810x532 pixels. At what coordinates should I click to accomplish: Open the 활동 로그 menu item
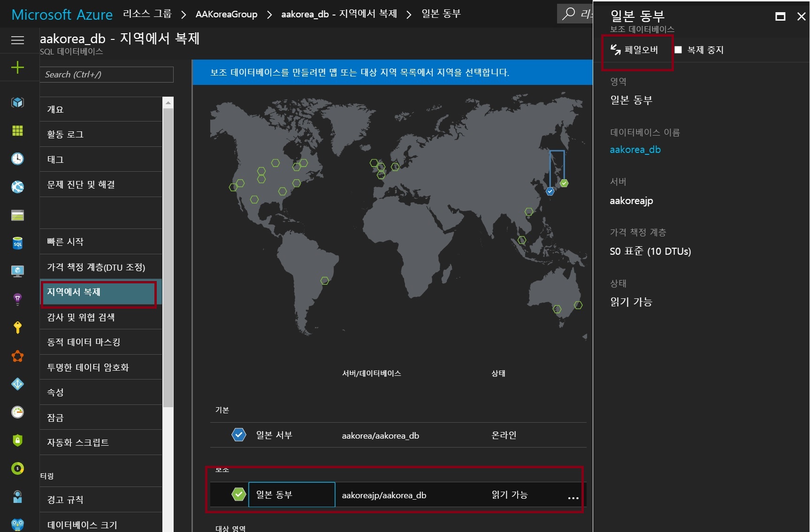coord(101,134)
